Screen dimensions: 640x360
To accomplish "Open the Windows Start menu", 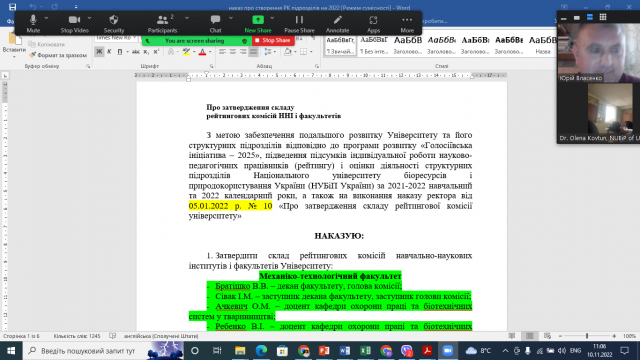I will click(11, 351).
